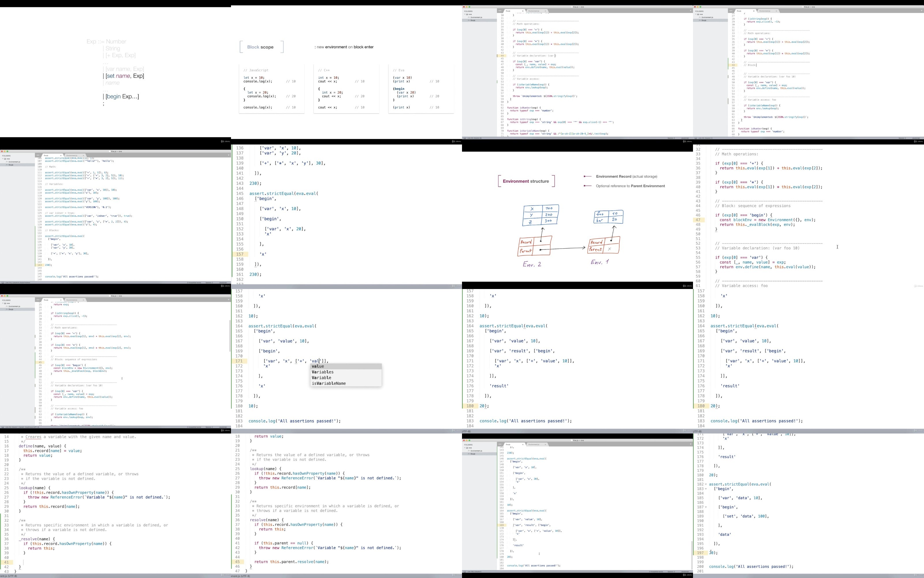Click highlighted line number 171 beside autocomplete
924x578 pixels.
coord(239,361)
